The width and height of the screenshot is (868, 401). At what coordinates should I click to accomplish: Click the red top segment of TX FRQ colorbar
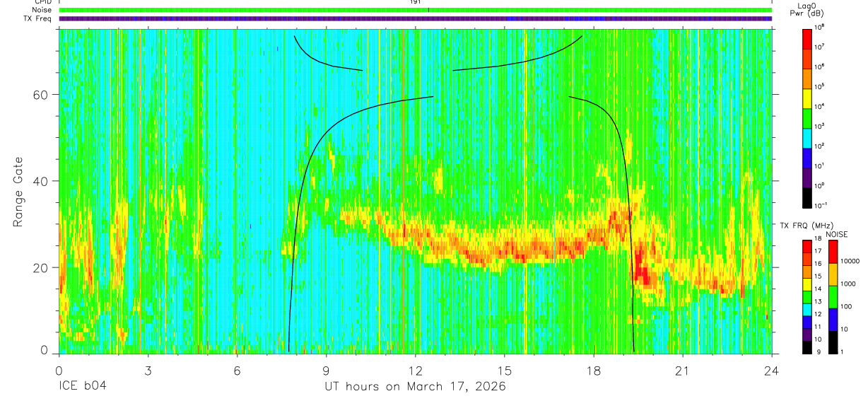[x=807, y=246]
